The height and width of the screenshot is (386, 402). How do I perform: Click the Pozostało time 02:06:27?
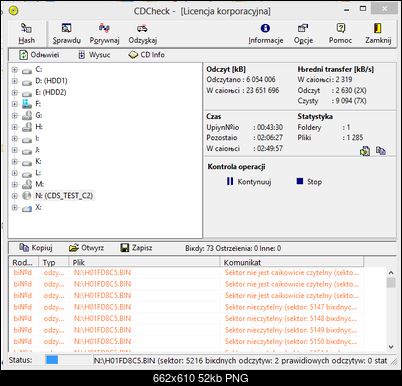coord(270,138)
